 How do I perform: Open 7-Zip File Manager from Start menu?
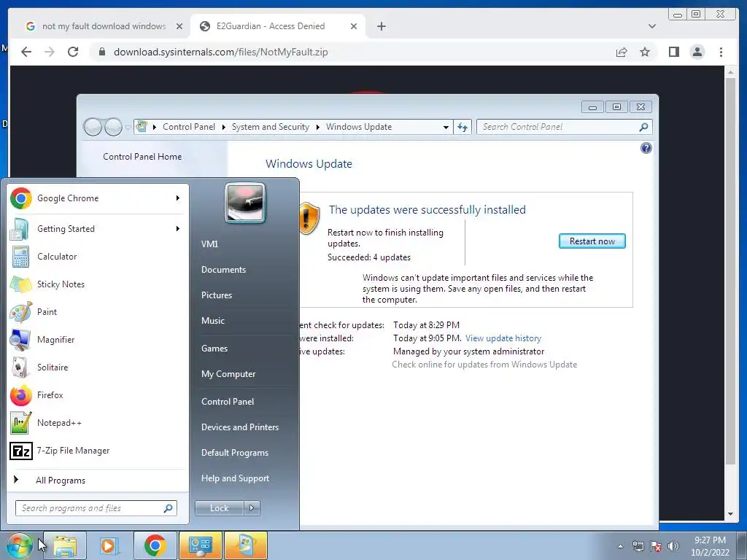click(98, 451)
